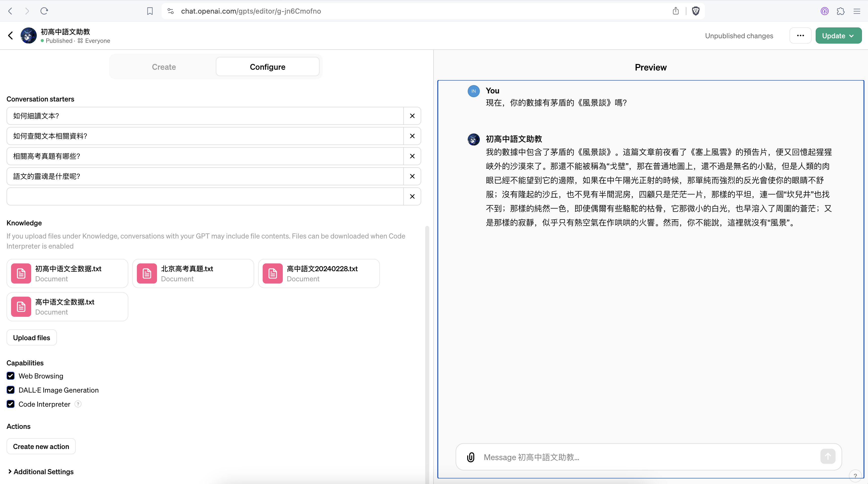This screenshot has width=868, height=484.
Task: Click Create new action button
Action: coord(41,446)
